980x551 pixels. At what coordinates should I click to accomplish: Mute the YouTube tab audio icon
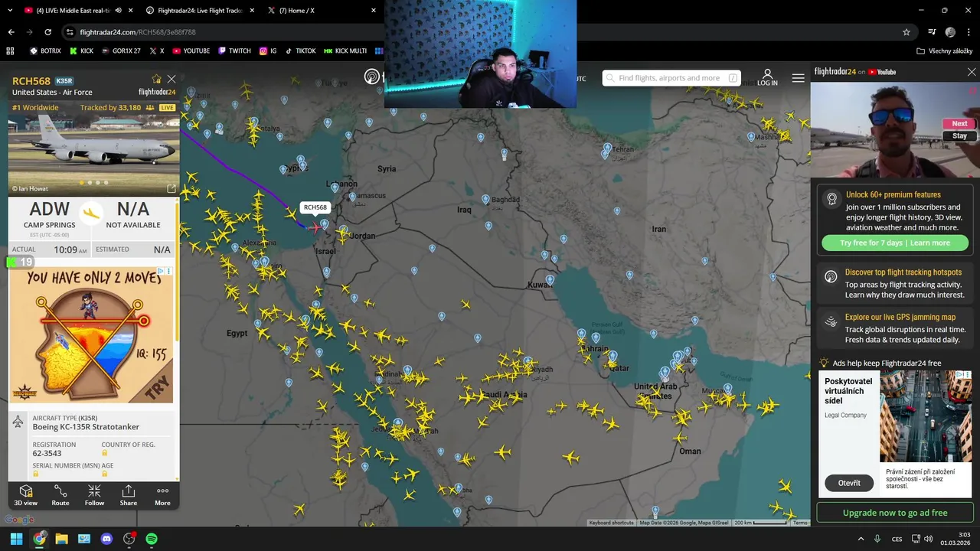click(x=118, y=11)
